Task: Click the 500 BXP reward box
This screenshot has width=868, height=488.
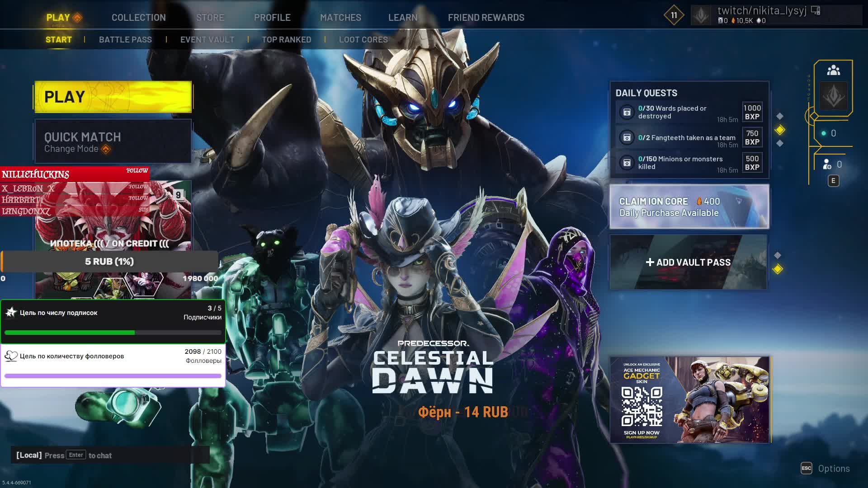Action: click(752, 163)
